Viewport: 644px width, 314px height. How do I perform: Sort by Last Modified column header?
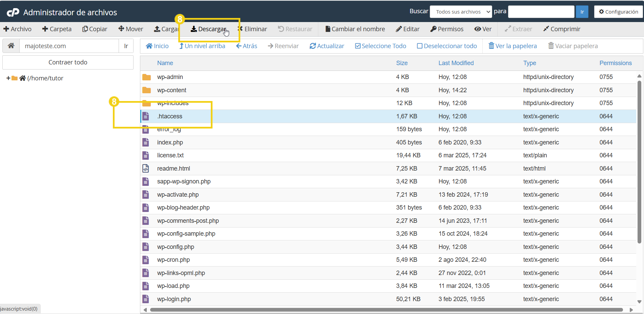[456, 63]
